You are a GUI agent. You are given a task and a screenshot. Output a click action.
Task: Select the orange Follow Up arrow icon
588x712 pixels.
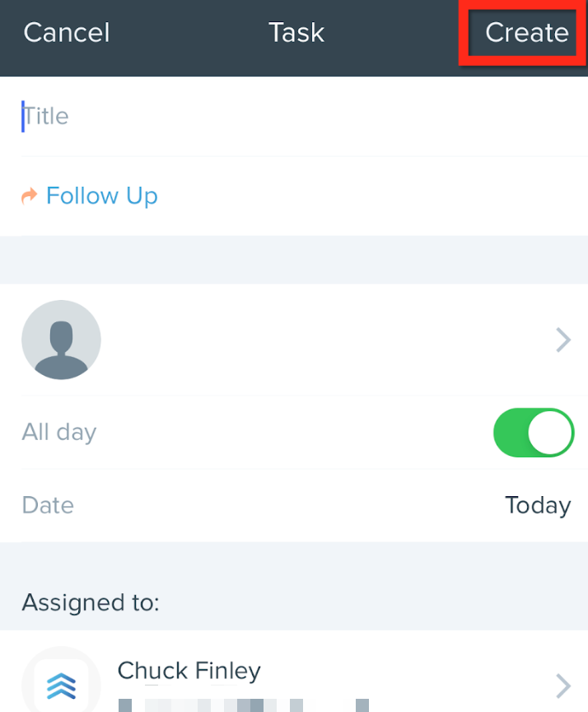(x=30, y=195)
